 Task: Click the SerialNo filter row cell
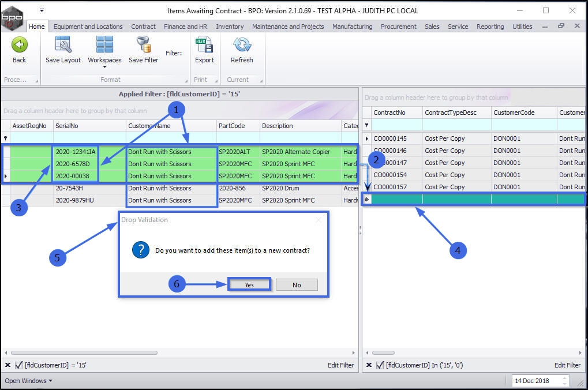tap(89, 138)
